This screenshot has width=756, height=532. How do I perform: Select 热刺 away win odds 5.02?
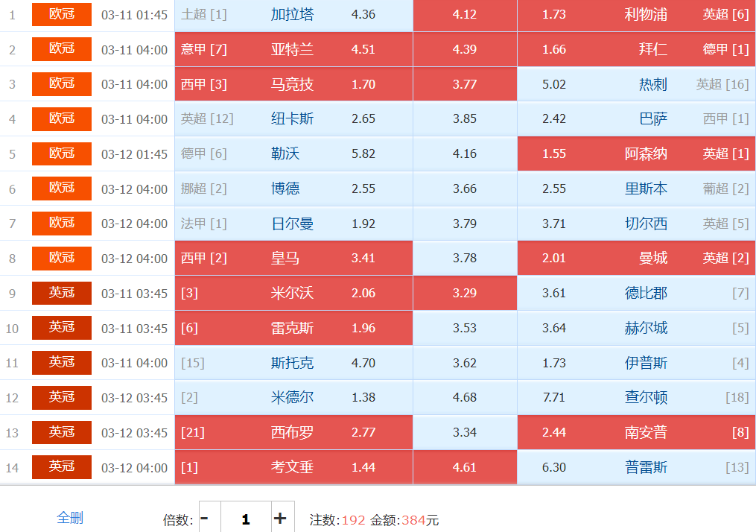635,84
